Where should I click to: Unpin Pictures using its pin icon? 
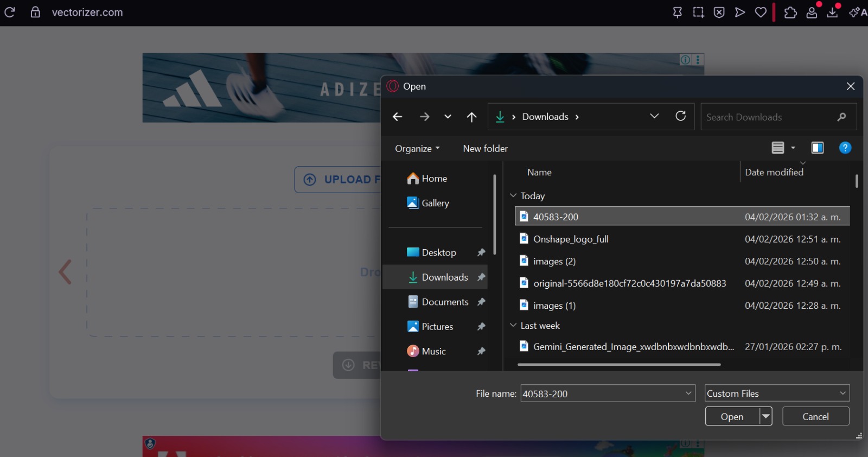[x=481, y=327]
